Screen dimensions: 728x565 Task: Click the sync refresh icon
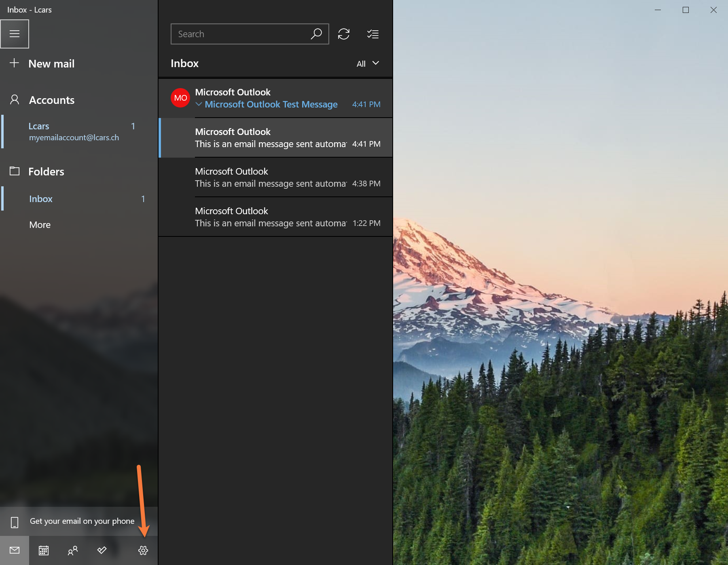(344, 34)
